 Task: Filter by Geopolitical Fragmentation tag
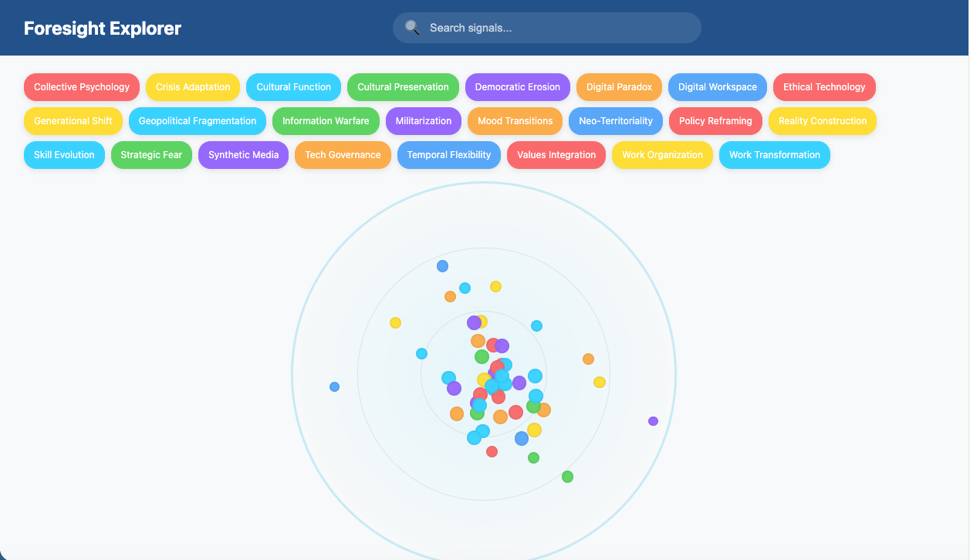[197, 121]
